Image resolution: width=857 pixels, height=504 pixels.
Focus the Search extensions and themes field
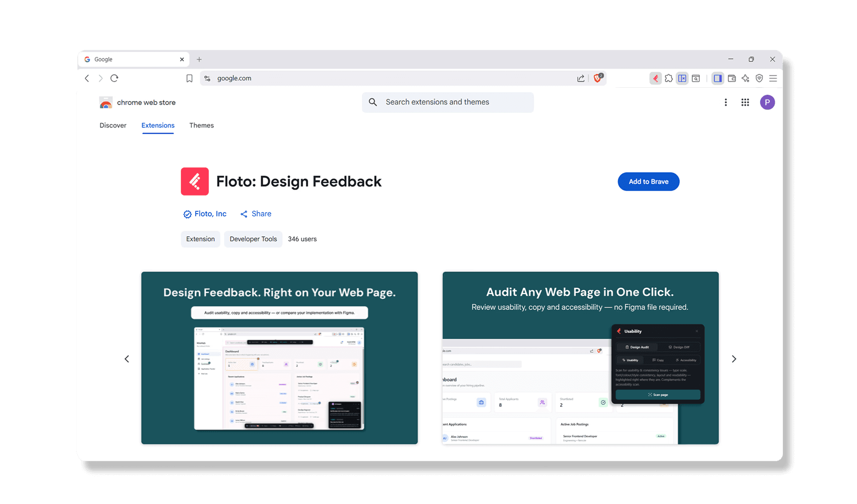tap(448, 102)
